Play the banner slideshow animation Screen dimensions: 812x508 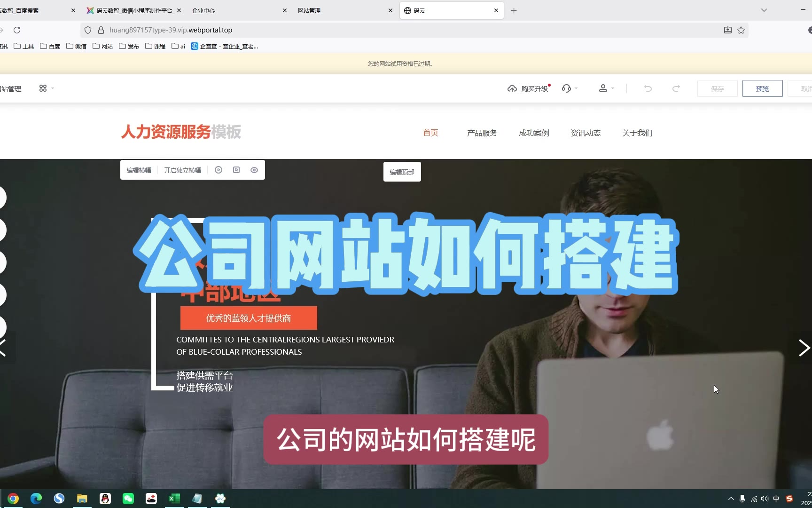coord(219,170)
